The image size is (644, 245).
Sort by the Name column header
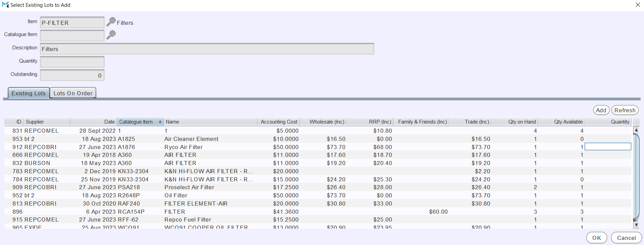coord(210,121)
